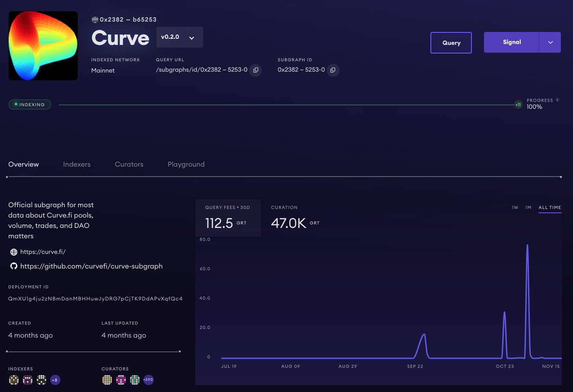This screenshot has width=573, height=392.
Task: Click the identicon beside 0x2382 – b65253
Action: [x=95, y=20]
